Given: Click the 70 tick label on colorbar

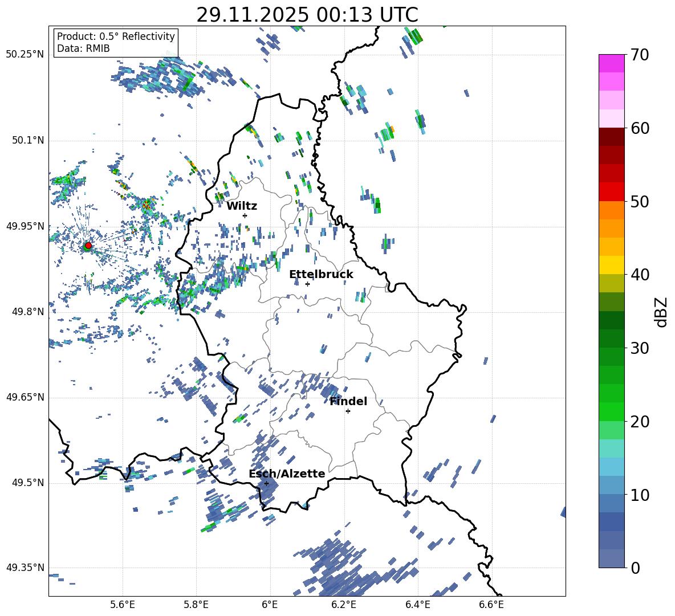Looking at the screenshot, I should pos(640,55).
